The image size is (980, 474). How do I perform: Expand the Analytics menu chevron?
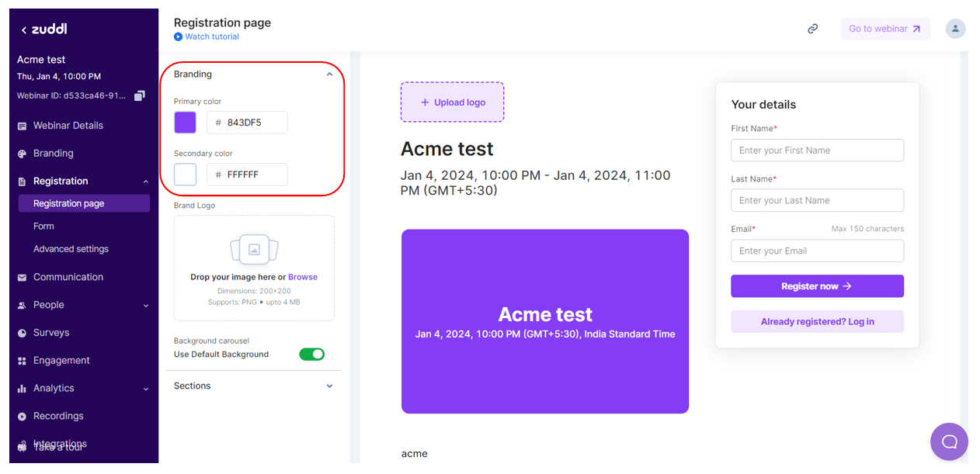(146, 389)
